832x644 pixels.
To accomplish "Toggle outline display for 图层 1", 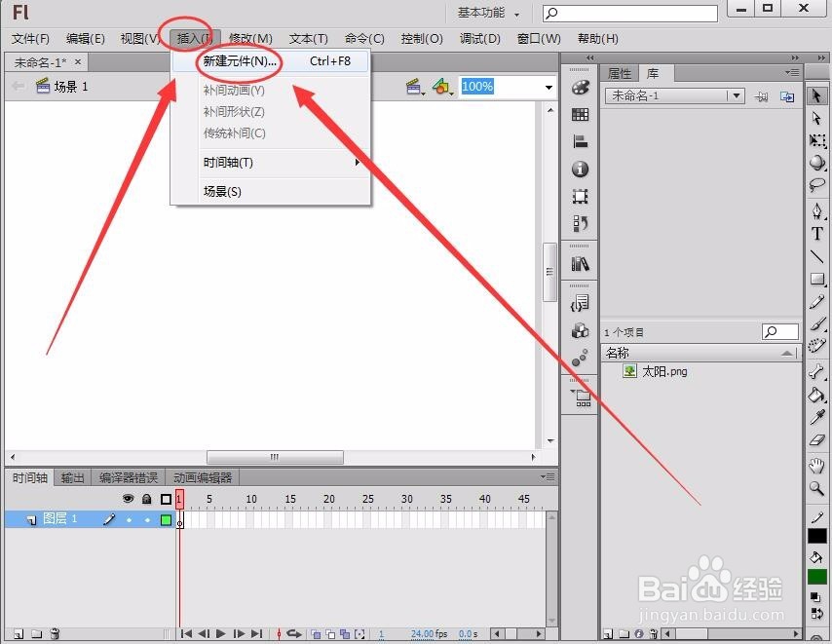I will click(x=165, y=519).
